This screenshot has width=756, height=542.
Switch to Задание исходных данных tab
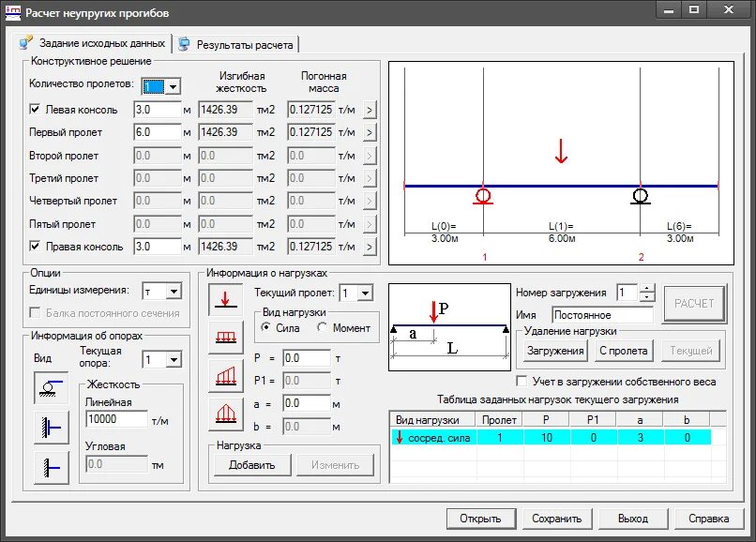[x=94, y=43]
